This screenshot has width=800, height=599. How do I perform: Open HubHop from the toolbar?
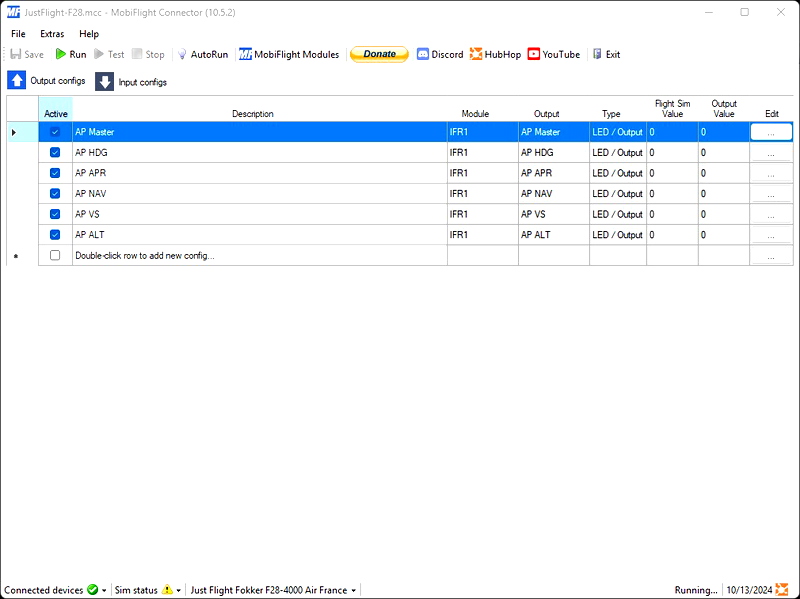click(x=477, y=55)
